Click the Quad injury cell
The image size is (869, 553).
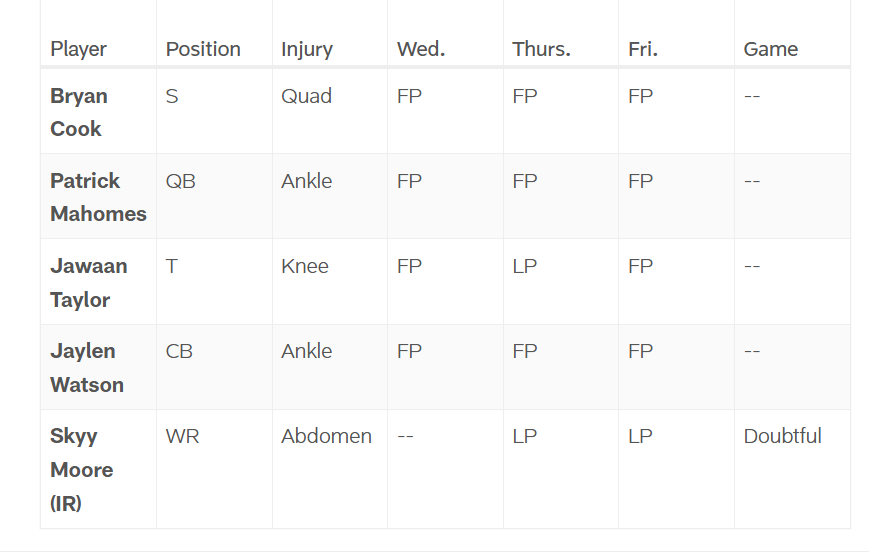pyautogui.click(x=306, y=96)
